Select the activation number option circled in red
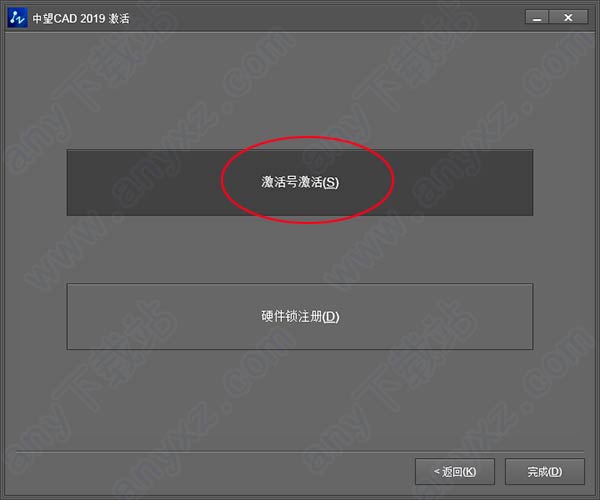 [x=300, y=182]
